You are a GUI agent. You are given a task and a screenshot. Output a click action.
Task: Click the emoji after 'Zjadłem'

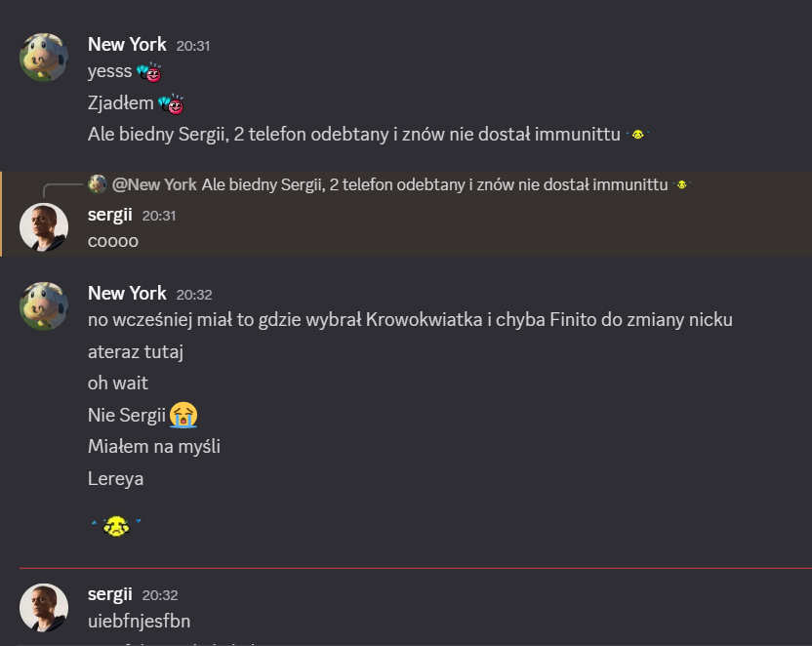click(171, 103)
